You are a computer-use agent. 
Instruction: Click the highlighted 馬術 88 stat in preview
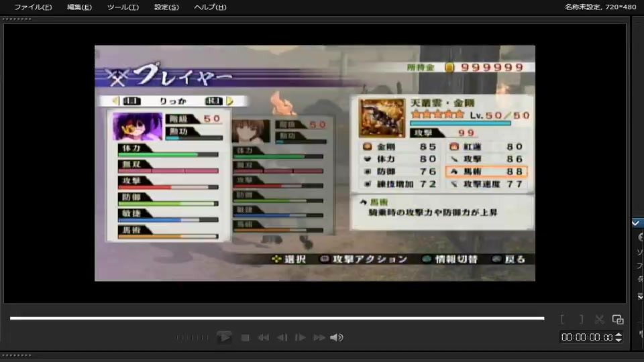(486, 172)
